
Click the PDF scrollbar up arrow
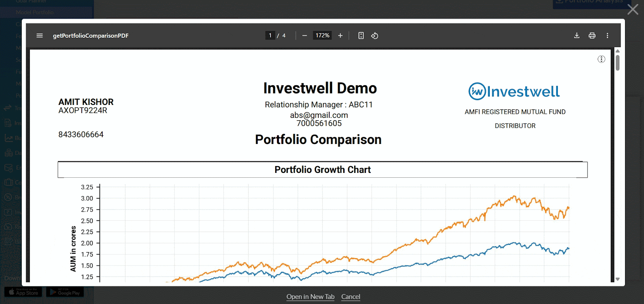617,51
